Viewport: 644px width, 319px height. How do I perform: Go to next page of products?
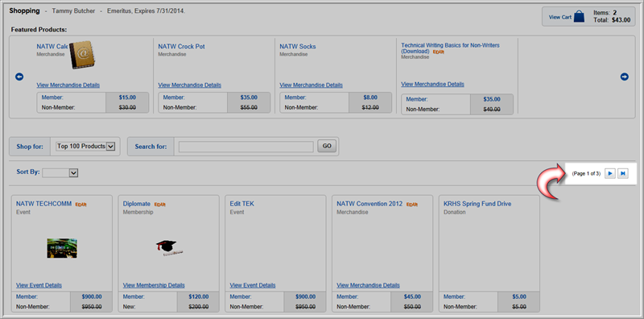(610, 173)
